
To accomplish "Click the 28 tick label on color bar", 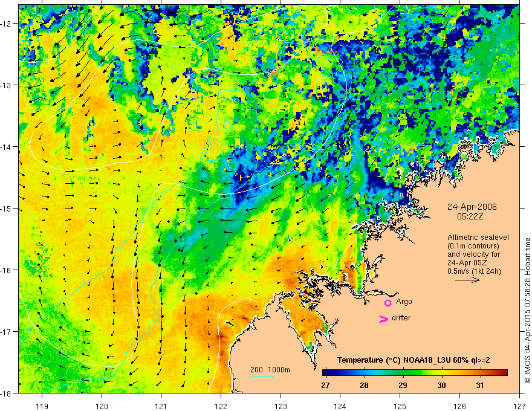I will pyautogui.click(x=364, y=385).
